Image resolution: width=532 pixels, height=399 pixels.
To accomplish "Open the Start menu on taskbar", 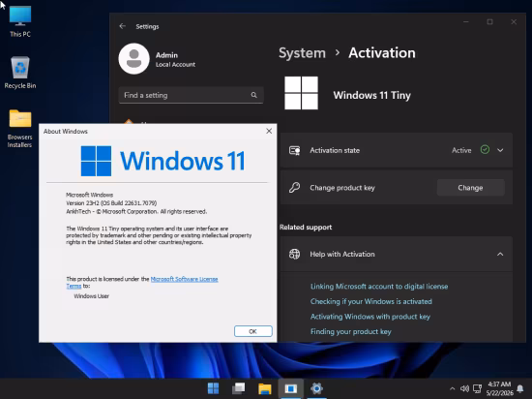I will tap(214, 388).
